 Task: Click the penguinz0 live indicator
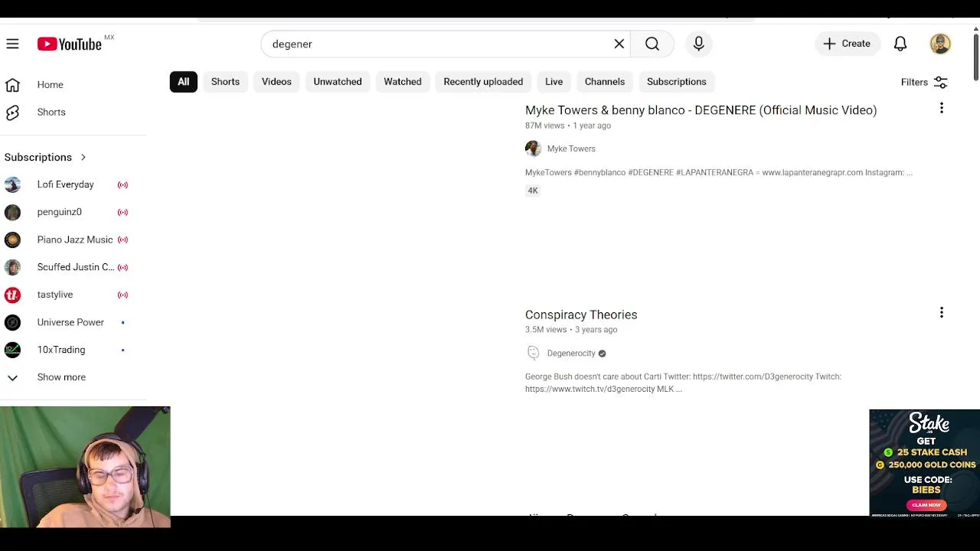(x=122, y=212)
